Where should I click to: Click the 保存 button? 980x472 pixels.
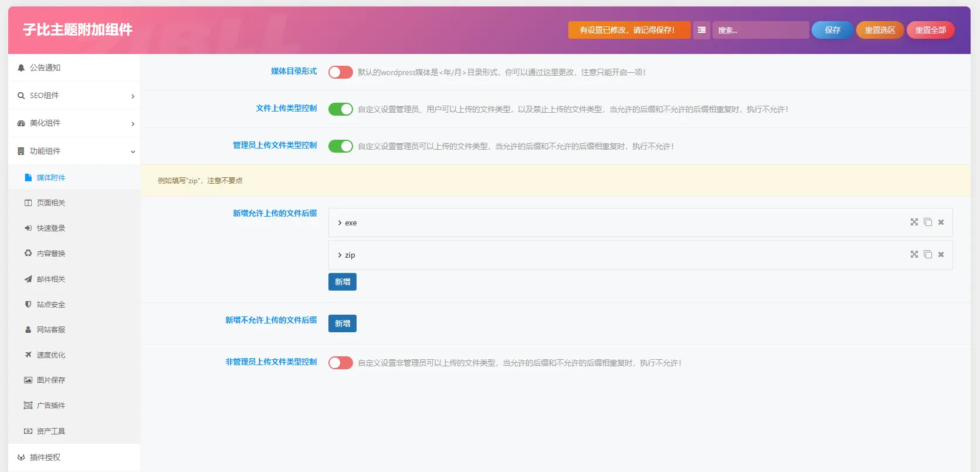pyautogui.click(x=833, y=30)
